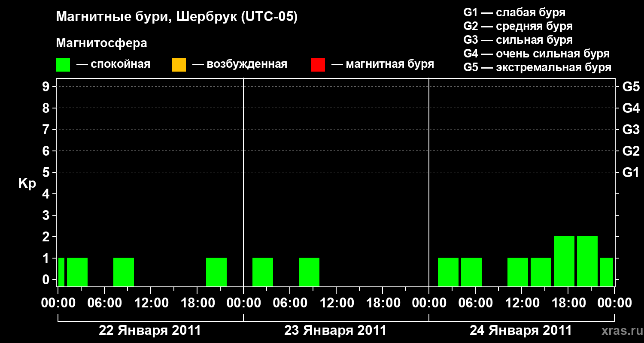Click the first Kp=1 bar on 23 Января
The height and width of the screenshot is (343, 644).
point(263,272)
